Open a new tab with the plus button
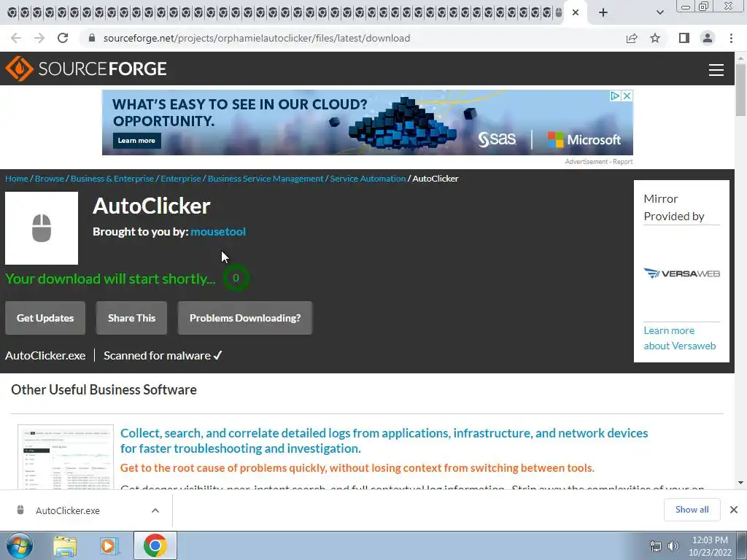 (x=603, y=12)
